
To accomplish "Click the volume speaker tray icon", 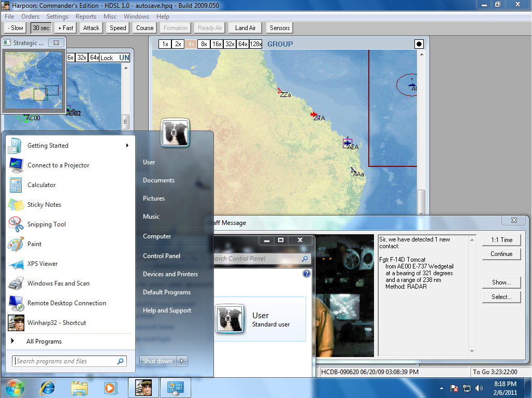I will click(x=479, y=388).
